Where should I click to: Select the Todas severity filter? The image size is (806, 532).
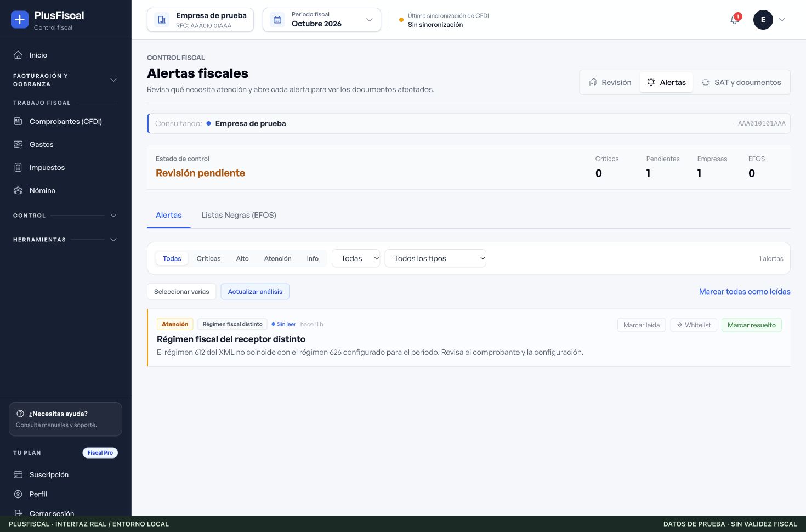(x=172, y=258)
